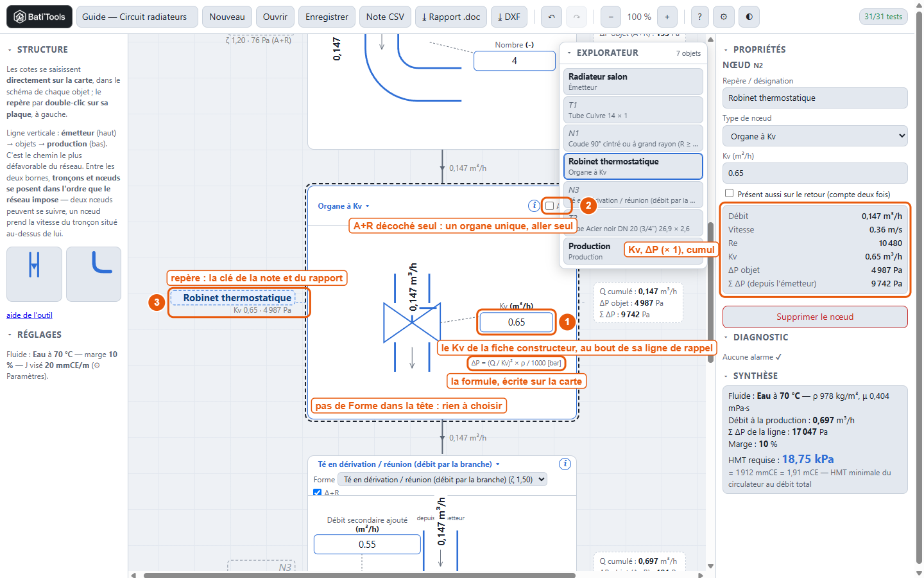This screenshot has height=578, width=924.
Task: Open the 'aide de l'outil' link
Action: (30, 315)
